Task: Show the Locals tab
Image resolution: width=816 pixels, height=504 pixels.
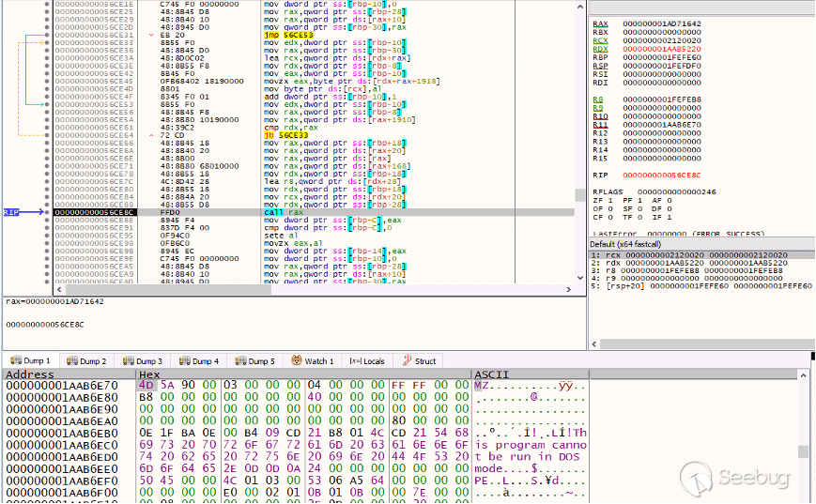Action: pyautogui.click(x=367, y=361)
